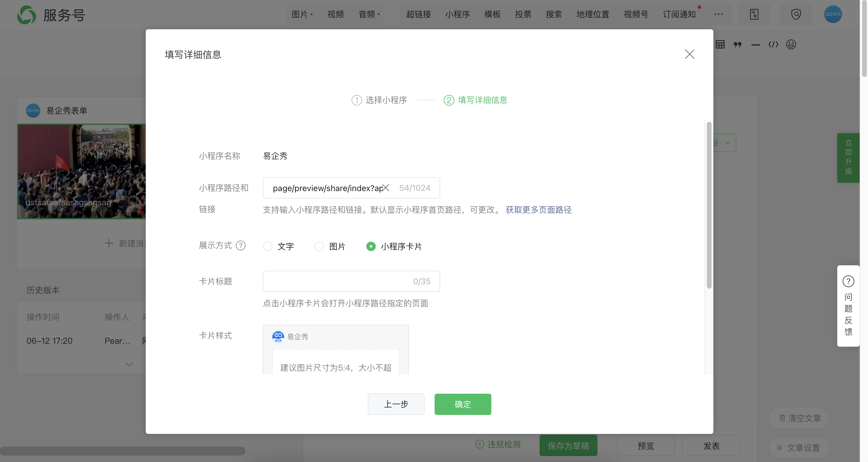This screenshot has width=868, height=462.
Task: Clear the mini program path field
Action: coord(386,188)
